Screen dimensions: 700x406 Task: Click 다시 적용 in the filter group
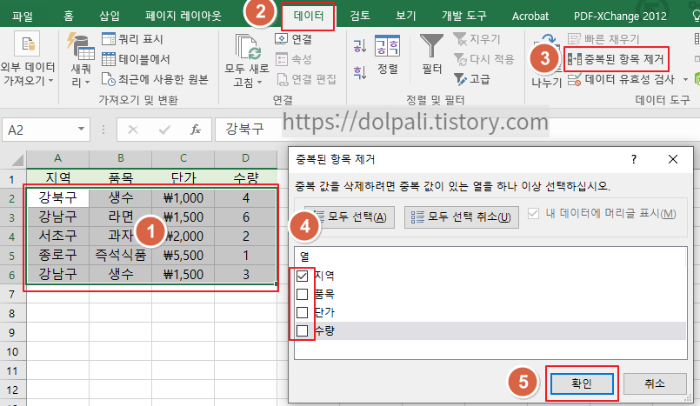click(x=484, y=59)
